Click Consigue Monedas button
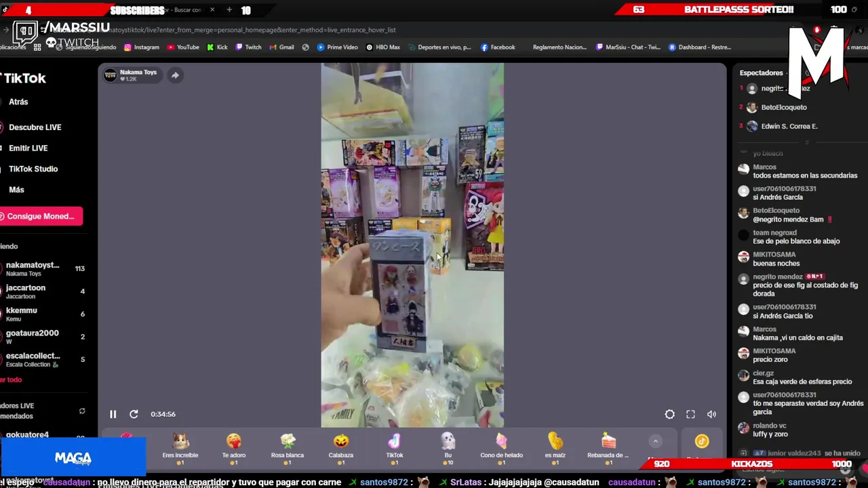The width and height of the screenshot is (868, 488). [x=41, y=216]
